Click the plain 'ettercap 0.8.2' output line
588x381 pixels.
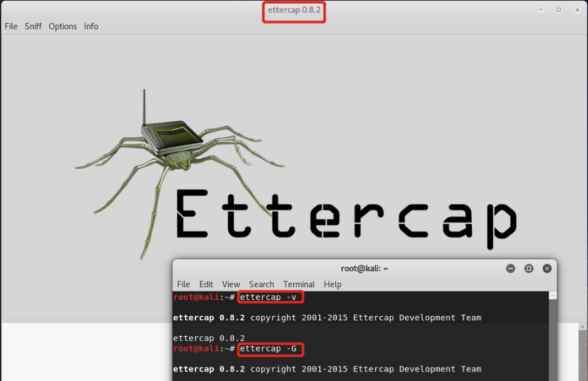[209, 338]
